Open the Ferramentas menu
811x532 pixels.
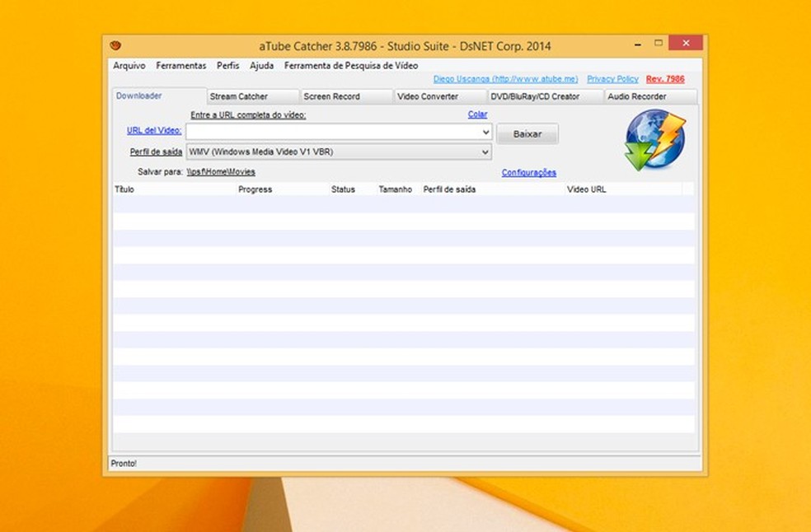click(x=181, y=66)
